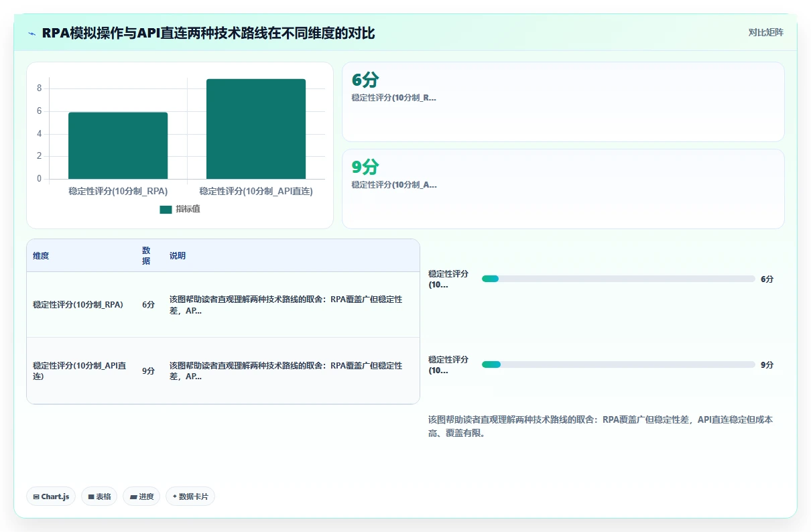
Task: Click the 6分 label right of progress bar
Action: click(767, 279)
